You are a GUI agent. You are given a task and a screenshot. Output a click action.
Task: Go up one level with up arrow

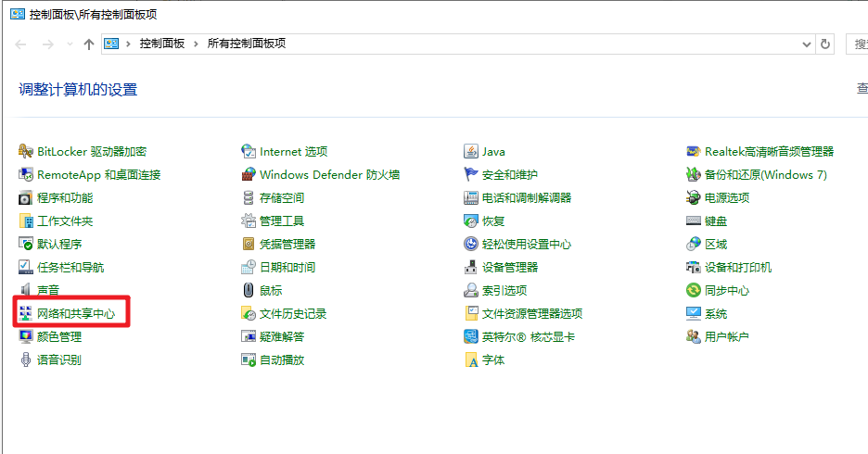point(89,44)
